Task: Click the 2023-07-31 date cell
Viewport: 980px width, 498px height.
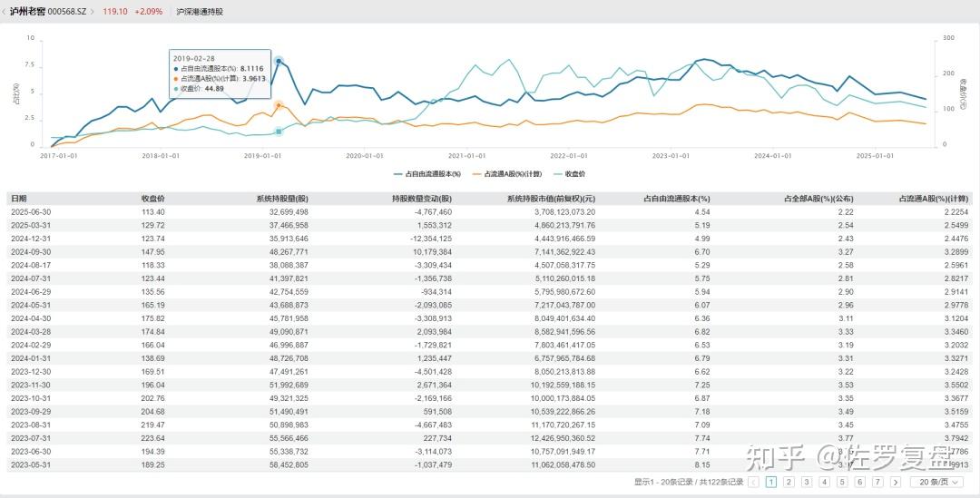Action: 31,438
